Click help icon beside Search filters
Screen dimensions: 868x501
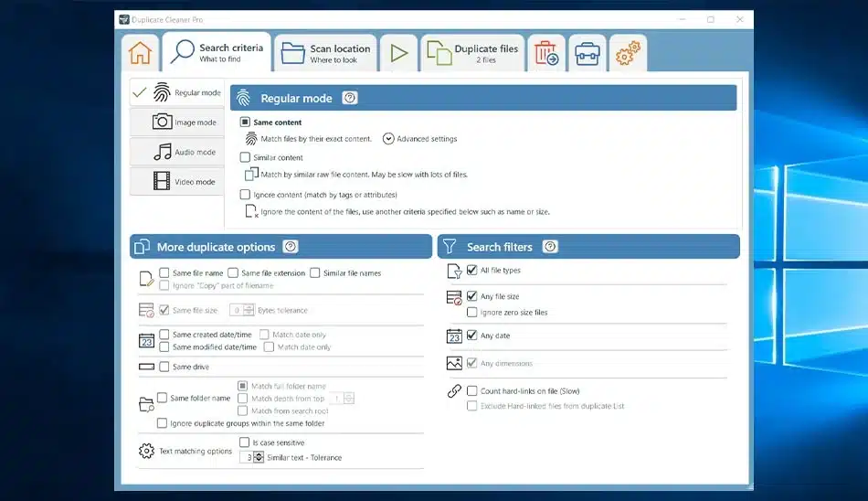(x=550, y=247)
